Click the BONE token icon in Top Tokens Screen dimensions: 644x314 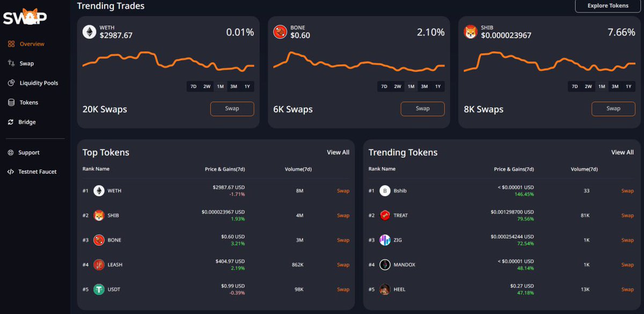99,240
